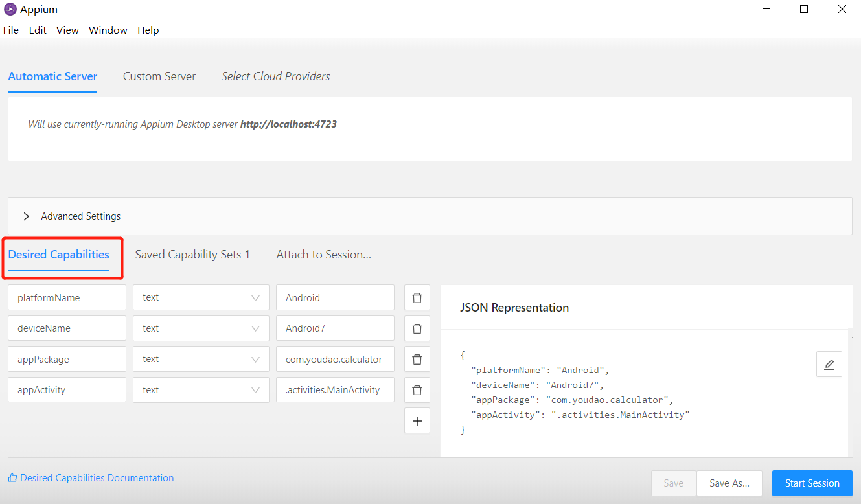Open type dropdown for deviceName row
The height and width of the screenshot is (504, 861).
pos(201,328)
